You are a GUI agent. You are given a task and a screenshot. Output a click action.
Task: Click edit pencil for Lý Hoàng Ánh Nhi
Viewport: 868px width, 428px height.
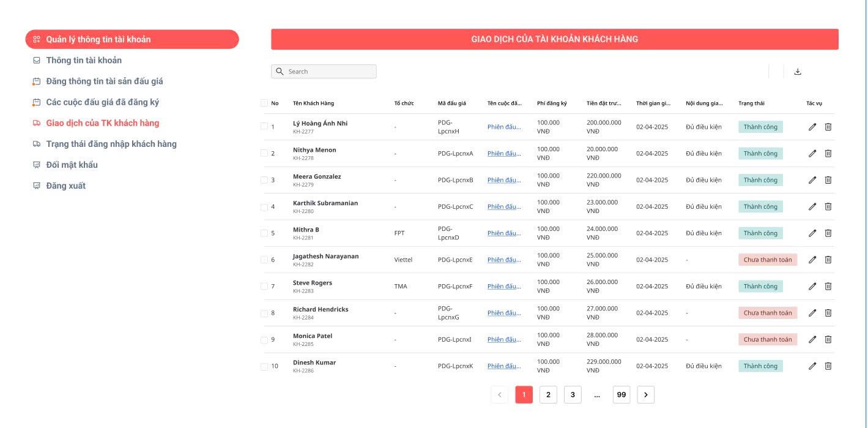click(x=812, y=127)
